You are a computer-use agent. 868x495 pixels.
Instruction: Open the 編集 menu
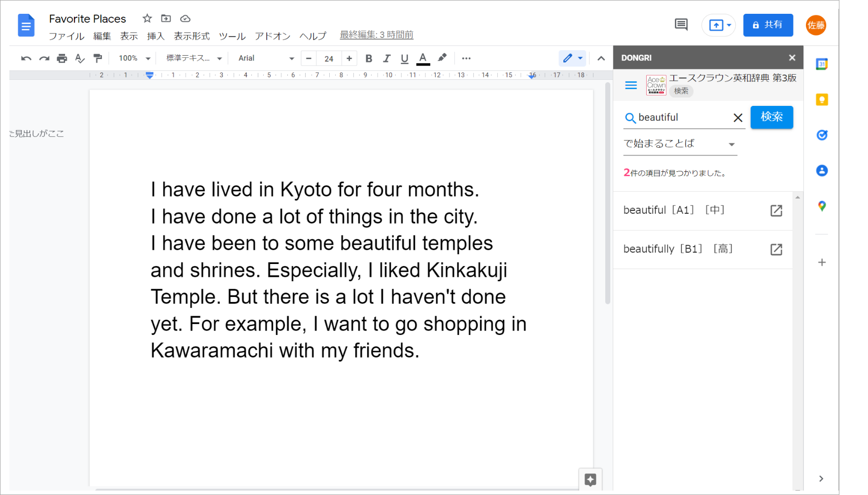click(x=102, y=36)
